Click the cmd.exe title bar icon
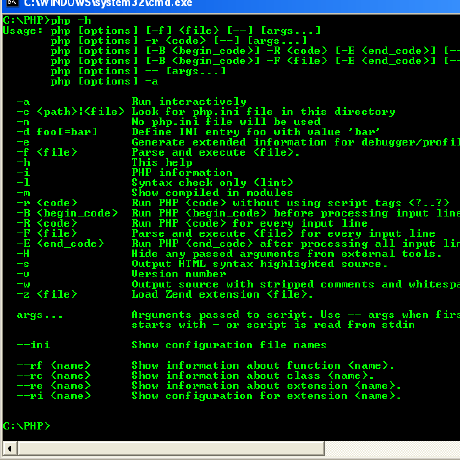 [12, 3]
